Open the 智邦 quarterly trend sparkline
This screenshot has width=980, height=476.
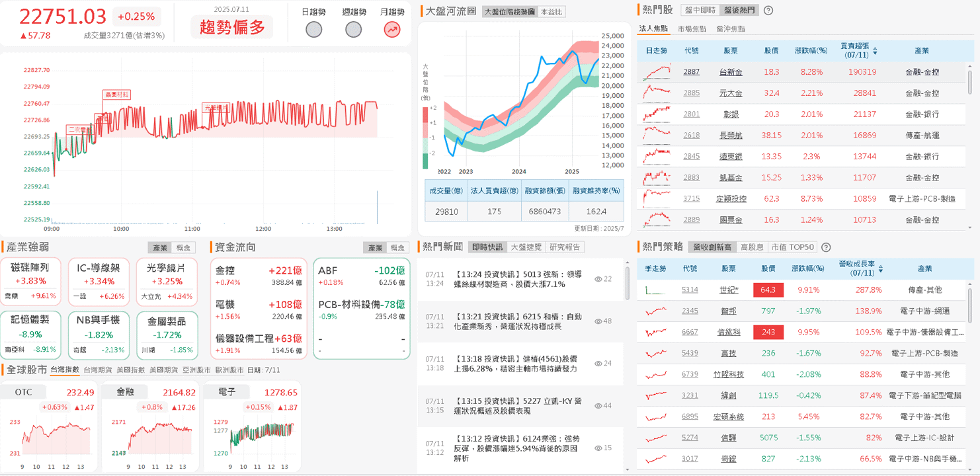(x=657, y=311)
